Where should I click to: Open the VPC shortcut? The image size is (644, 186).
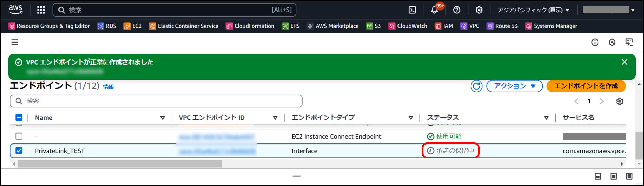470,26
